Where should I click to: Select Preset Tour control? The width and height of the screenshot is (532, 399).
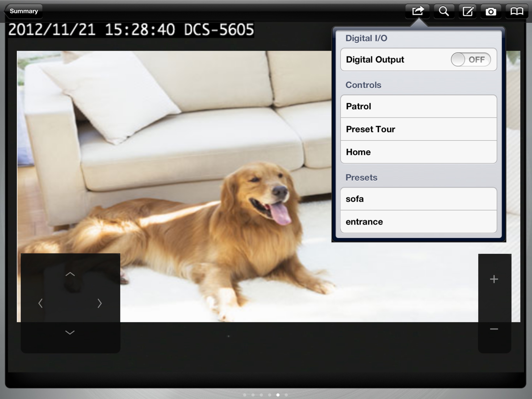click(418, 129)
